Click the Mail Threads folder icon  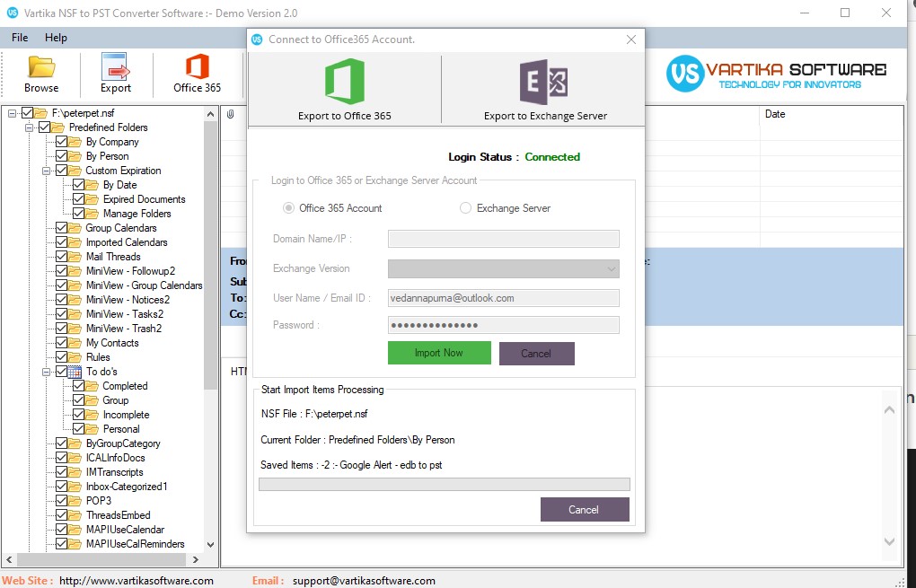(x=75, y=257)
